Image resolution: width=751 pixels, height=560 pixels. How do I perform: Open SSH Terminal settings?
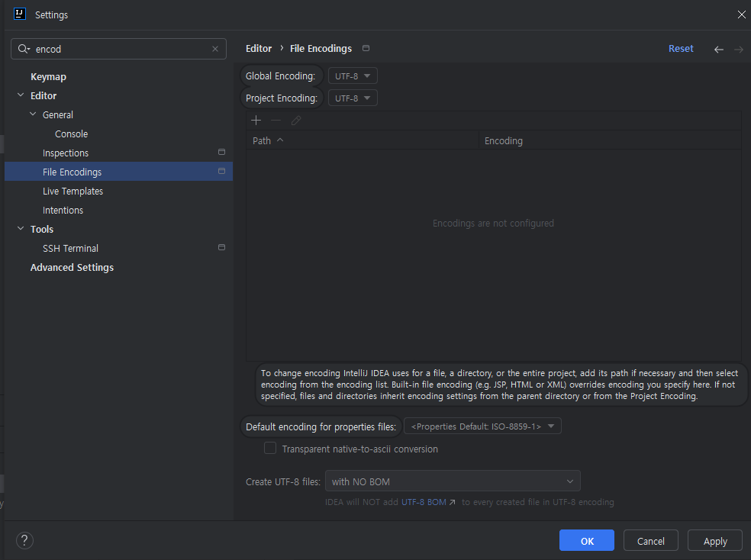coord(70,249)
